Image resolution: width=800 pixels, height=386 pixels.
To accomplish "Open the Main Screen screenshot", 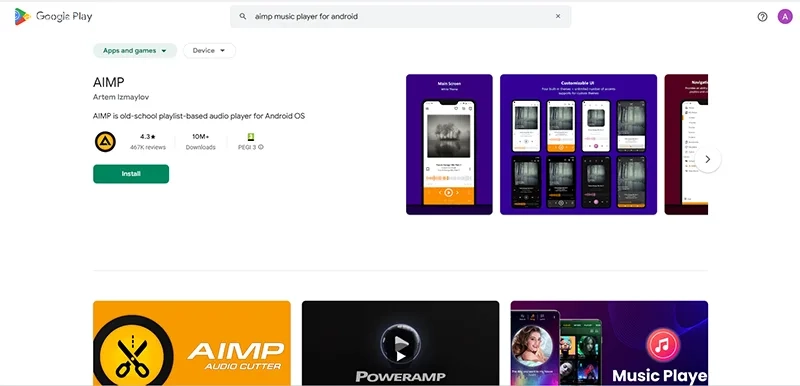I will (x=449, y=145).
